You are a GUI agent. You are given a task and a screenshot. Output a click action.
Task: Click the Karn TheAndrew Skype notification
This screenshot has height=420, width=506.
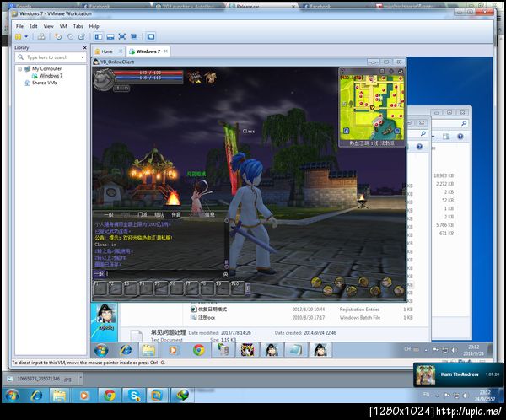(x=458, y=374)
